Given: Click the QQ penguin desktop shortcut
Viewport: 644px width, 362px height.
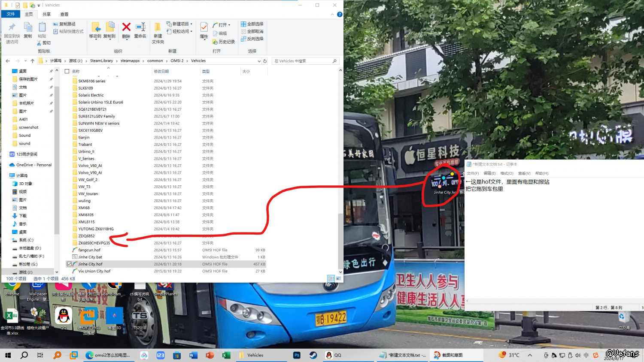Looking at the screenshot, I should coord(64,319).
